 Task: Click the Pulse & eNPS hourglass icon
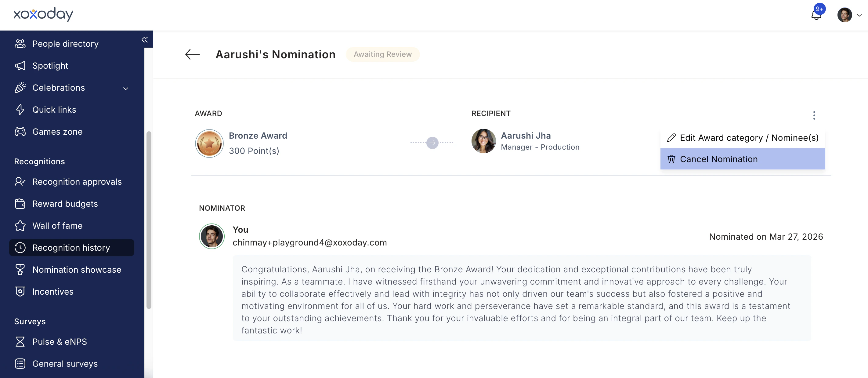[x=20, y=342]
